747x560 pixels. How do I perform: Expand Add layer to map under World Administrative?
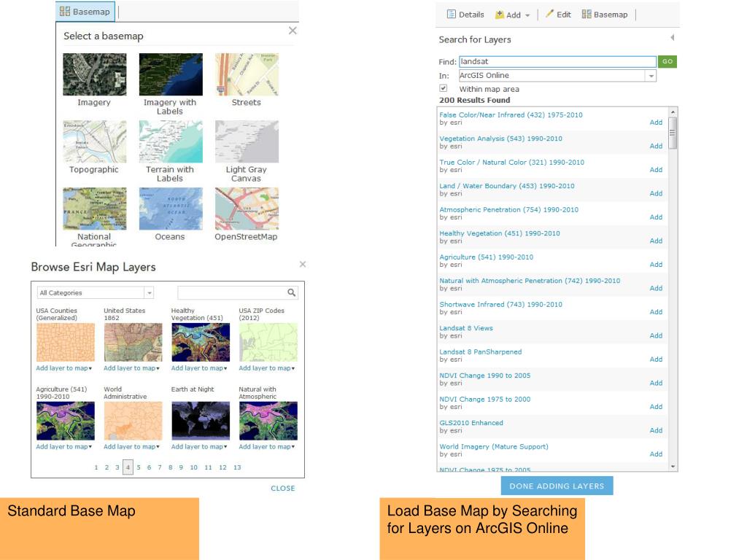pyautogui.click(x=131, y=447)
